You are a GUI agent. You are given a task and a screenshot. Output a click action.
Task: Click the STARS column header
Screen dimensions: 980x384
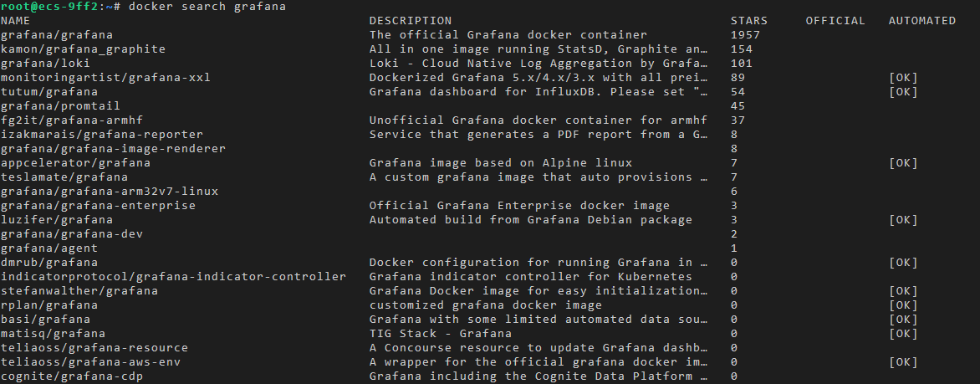point(748,21)
